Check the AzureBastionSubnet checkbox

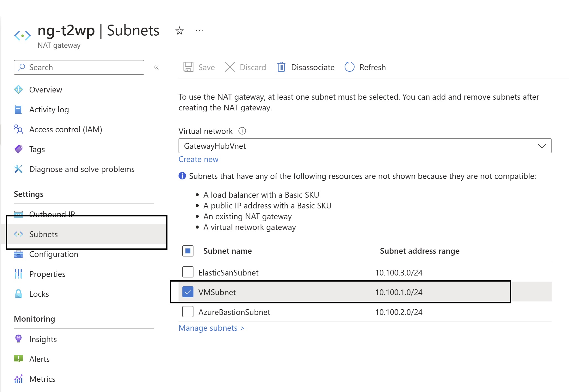point(188,312)
